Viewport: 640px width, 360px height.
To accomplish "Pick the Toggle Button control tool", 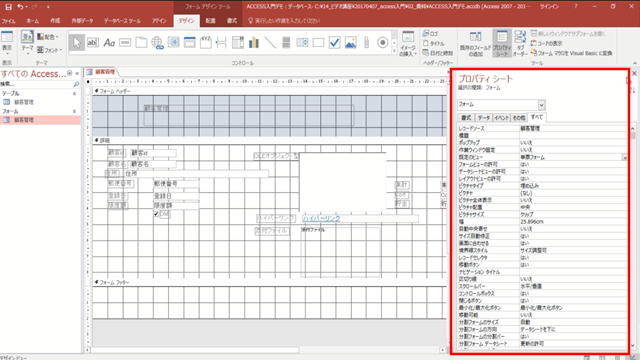I will pos(286,42).
